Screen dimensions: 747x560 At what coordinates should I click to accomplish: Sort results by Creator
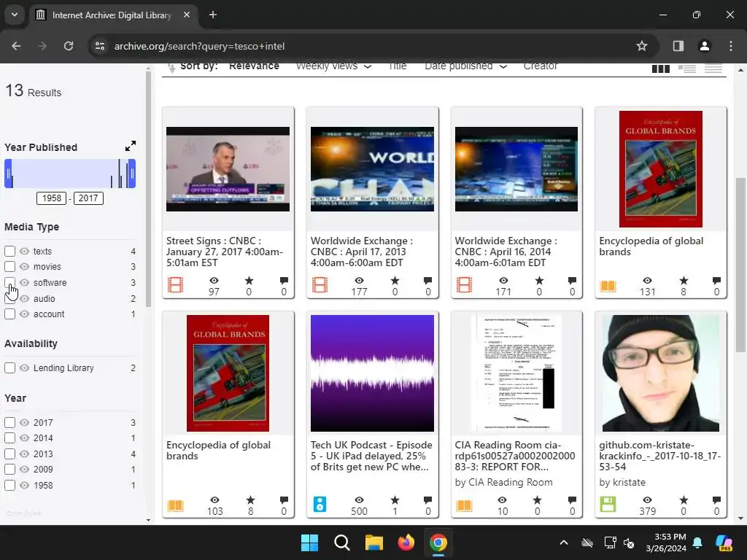pyautogui.click(x=541, y=66)
